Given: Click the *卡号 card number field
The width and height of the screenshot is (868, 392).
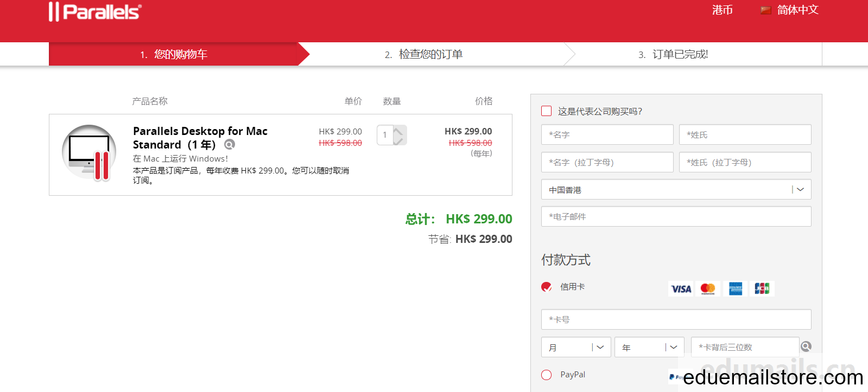Looking at the screenshot, I should (676, 319).
